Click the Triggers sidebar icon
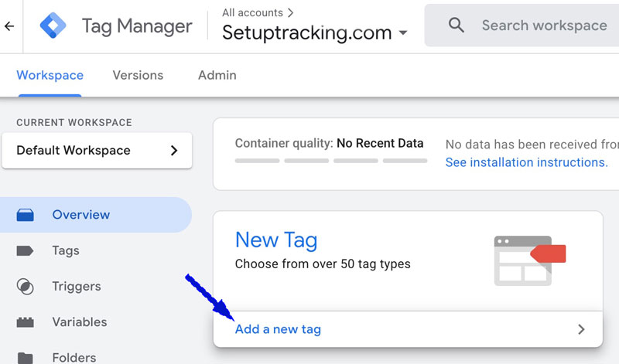This screenshot has width=619, height=364. pyautogui.click(x=26, y=287)
